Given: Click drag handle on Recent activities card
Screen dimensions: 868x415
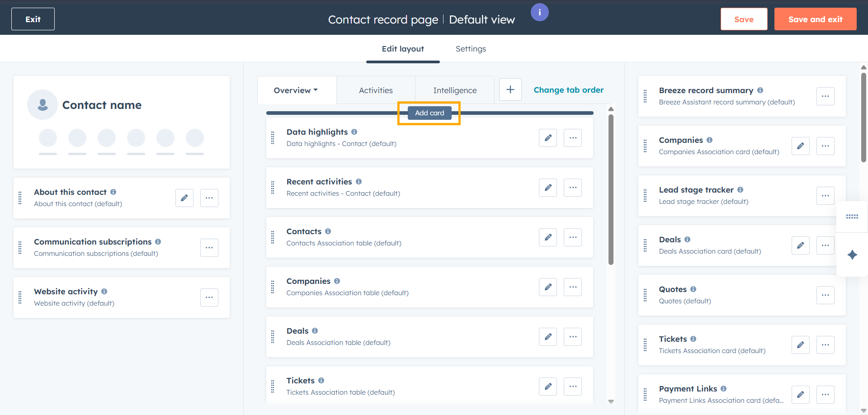Looking at the screenshot, I should click(273, 188).
